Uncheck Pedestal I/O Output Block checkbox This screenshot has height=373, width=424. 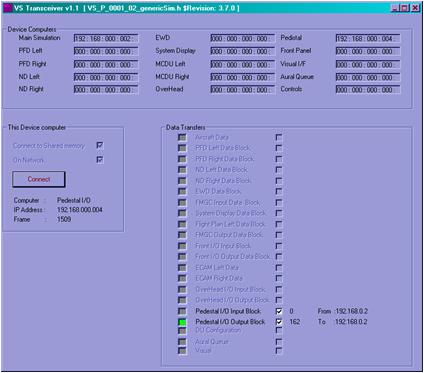(x=279, y=322)
